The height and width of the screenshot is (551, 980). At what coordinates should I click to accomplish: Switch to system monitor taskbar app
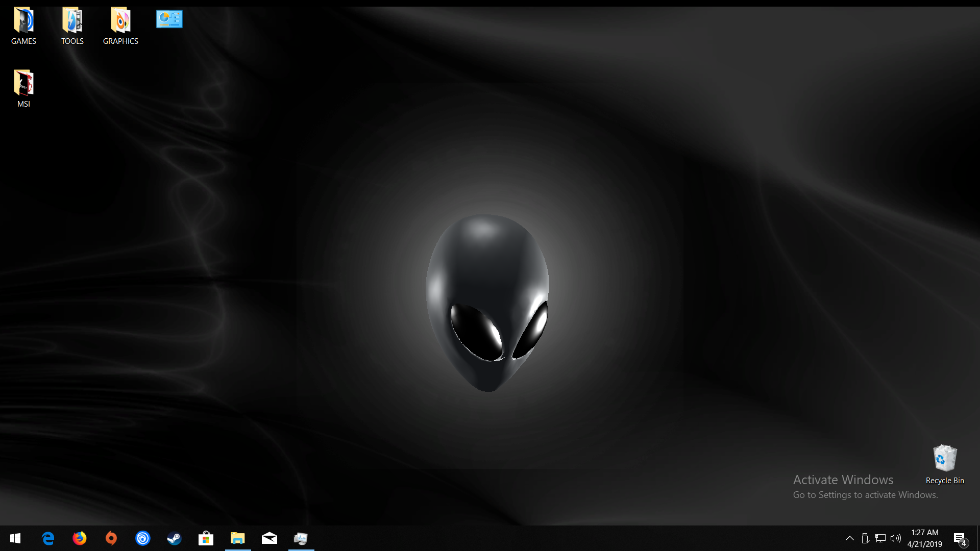(301, 538)
